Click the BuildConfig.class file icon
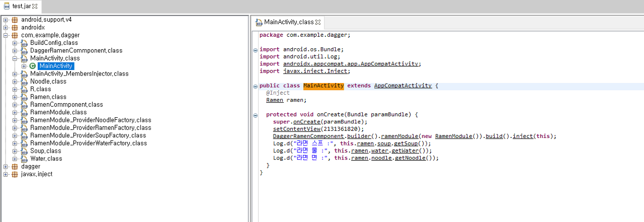This screenshot has width=644, height=222. click(x=24, y=43)
